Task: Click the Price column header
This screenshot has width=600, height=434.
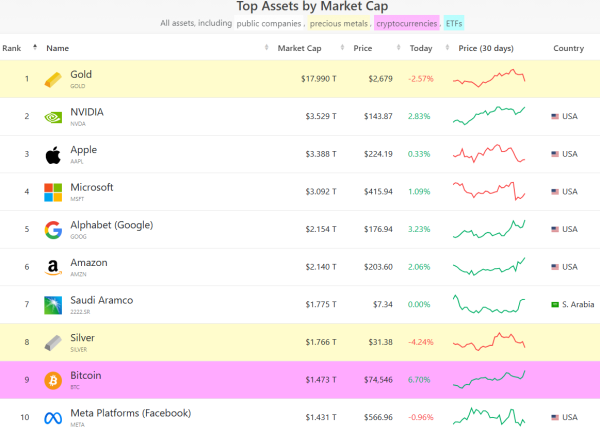Action: (362, 48)
